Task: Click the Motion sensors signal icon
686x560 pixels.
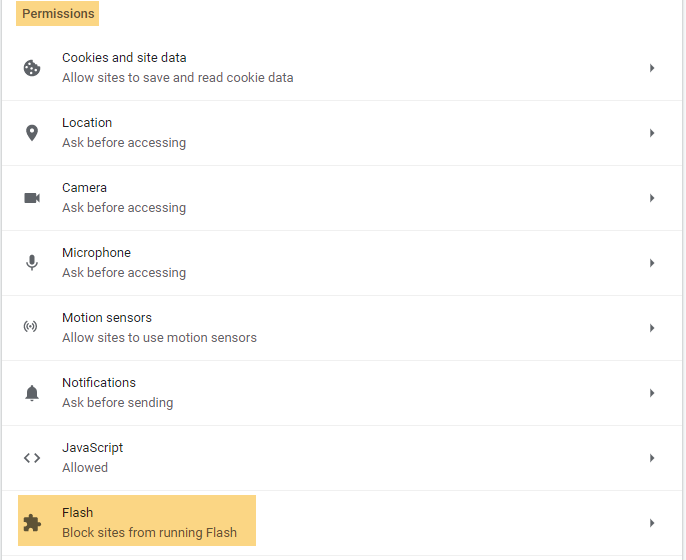Action: point(32,328)
